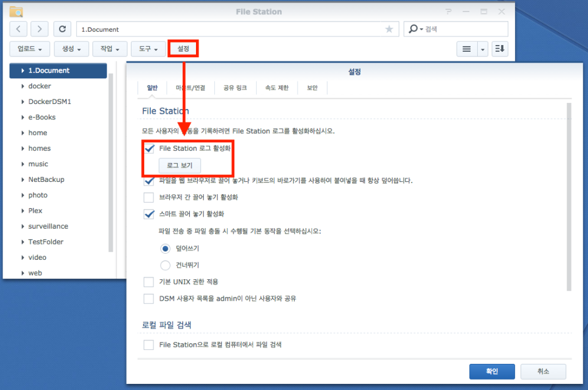The image size is (588, 390).
Task: Switch to the 일반 tab
Action: 152,88
